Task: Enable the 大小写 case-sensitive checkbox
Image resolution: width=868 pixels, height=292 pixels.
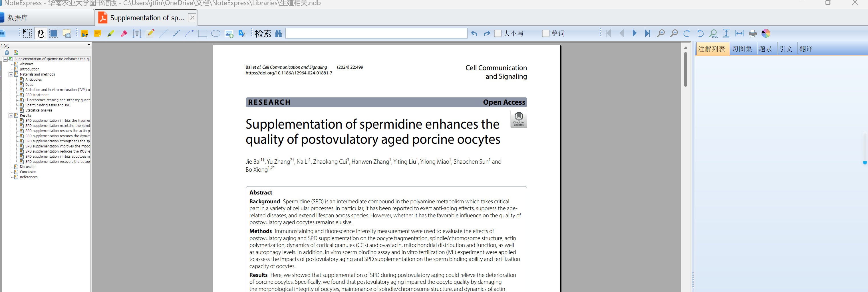Action: tap(498, 33)
